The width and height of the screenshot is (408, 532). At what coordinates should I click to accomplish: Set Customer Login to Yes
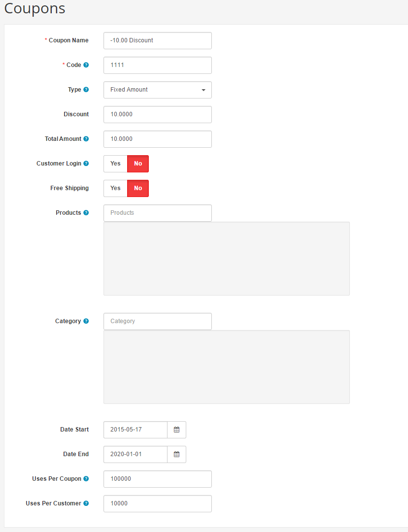pyautogui.click(x=115, y=164)
